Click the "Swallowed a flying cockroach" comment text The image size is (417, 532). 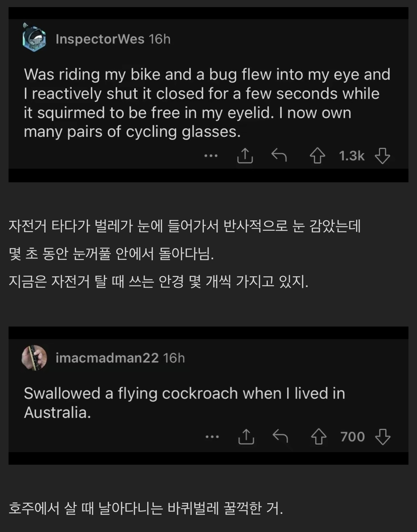(184, 403)
